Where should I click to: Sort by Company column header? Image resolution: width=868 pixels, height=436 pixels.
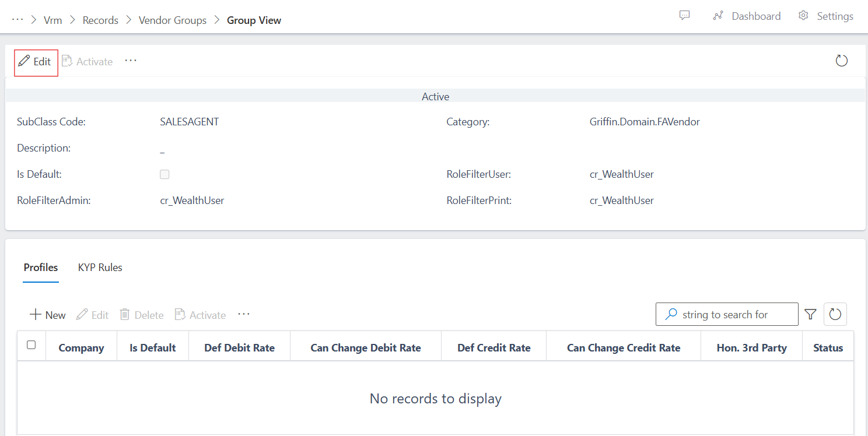(82, 348)
